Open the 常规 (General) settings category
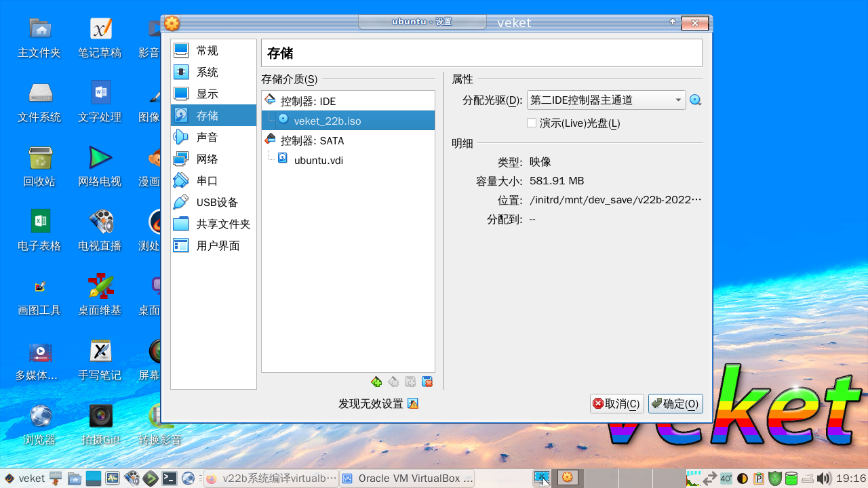 click(x=213, y=51)
